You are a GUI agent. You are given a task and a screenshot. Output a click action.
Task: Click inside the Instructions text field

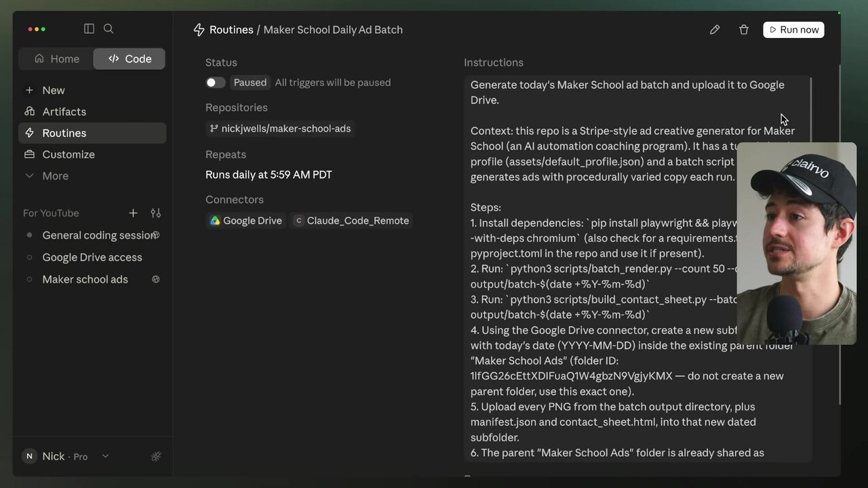637,268
